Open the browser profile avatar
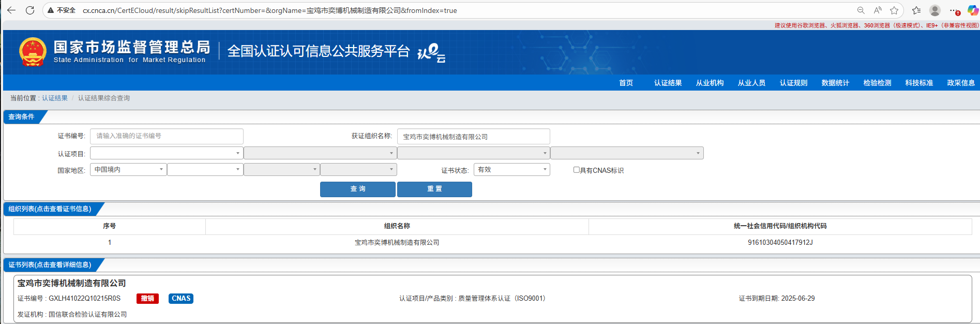Image resolution: width=980 pixels, height=324 pixels. coord(935,10)
